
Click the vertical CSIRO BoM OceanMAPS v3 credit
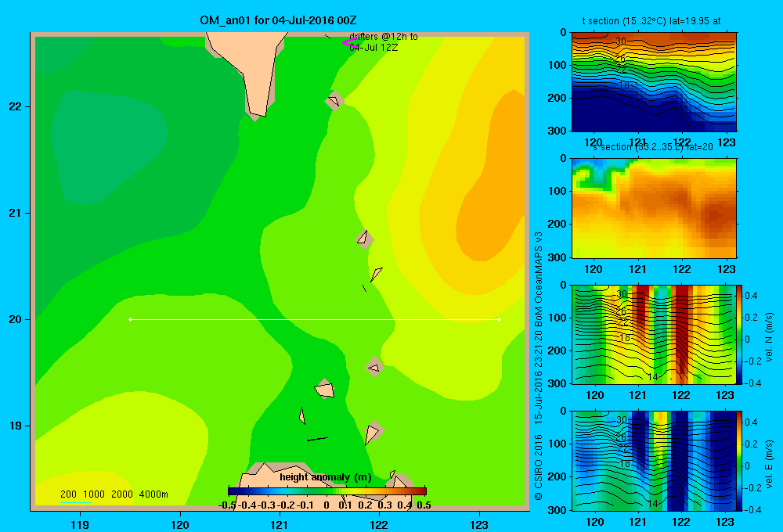539,365
